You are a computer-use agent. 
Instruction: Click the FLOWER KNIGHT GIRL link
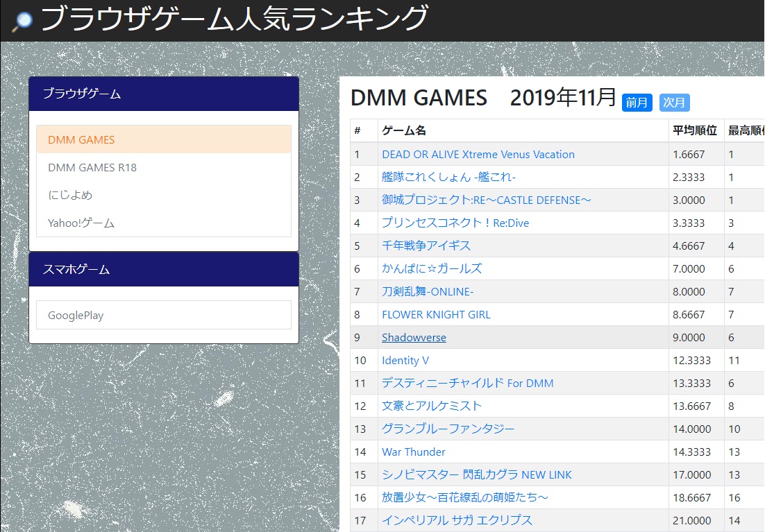pos(436,314)
